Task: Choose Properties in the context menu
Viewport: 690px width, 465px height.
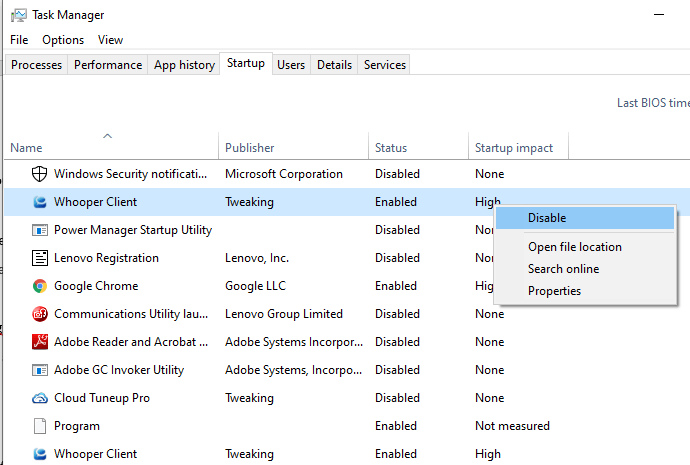Action: [585, 291]
